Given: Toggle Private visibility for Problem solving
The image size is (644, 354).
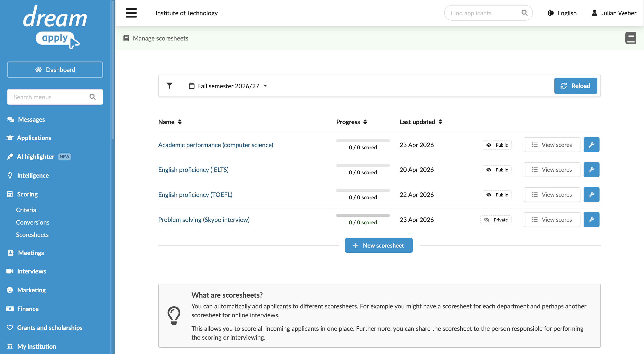Looking at the screenshot, I should coord(496,220).
